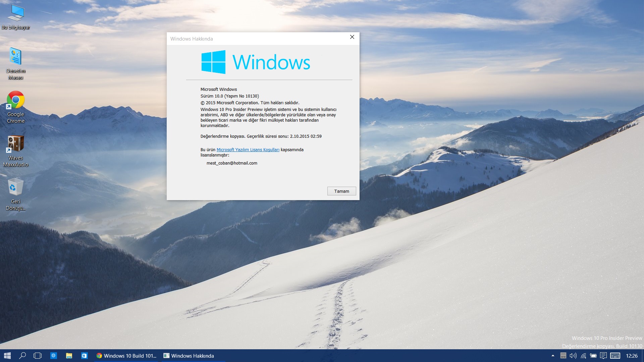644x362 pixels.
Task: Open the action center icon
Action: click(x=603, y=356)
